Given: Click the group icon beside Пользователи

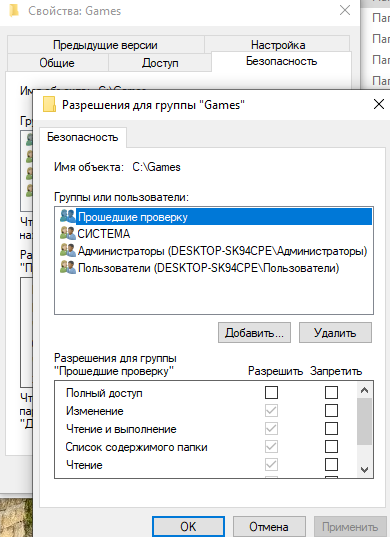Looking at the screenshot, I should tap(67, 267).
